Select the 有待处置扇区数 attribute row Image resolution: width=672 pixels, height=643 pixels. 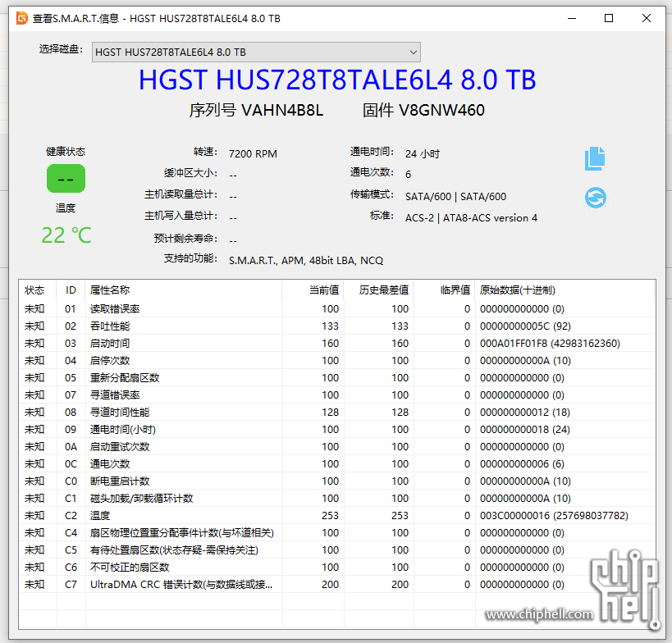click(337, 550)
